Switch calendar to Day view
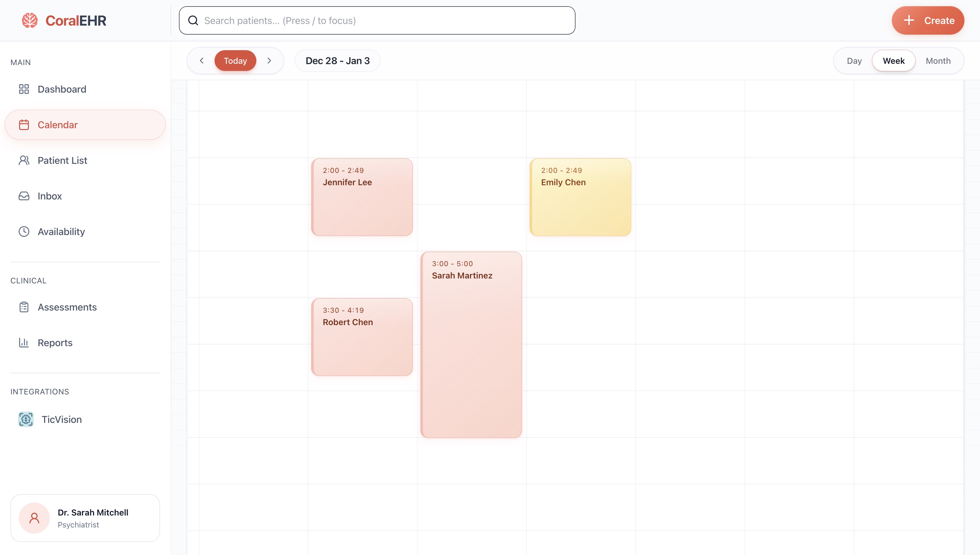 coord(854,61)
